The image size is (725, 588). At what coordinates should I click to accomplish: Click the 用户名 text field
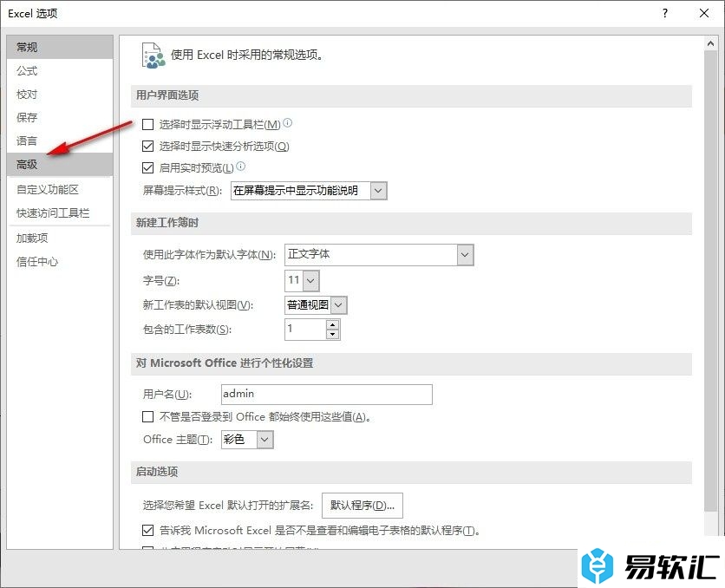(326, 395)
